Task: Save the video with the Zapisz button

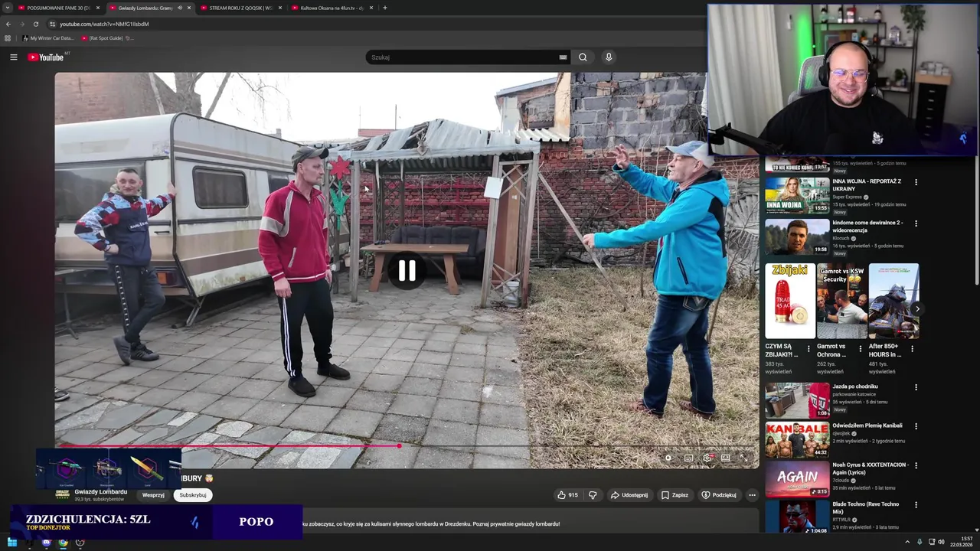Action: [x=675, y=495]
